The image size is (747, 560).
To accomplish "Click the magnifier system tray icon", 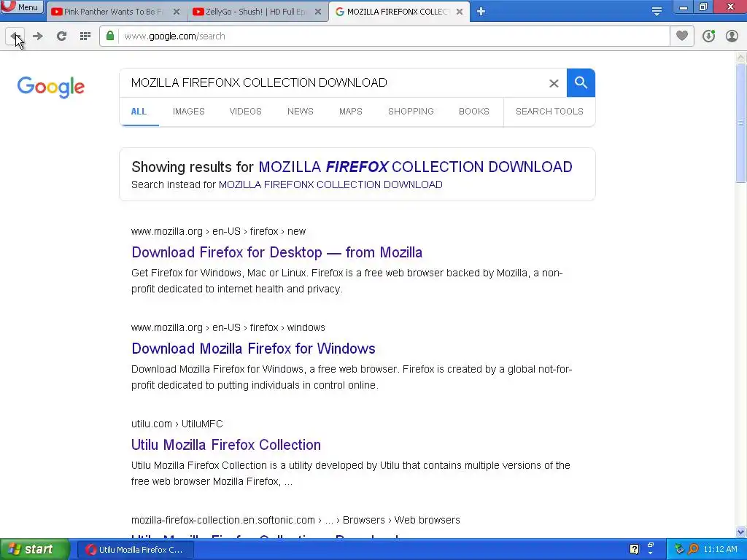I will (694, 549).
